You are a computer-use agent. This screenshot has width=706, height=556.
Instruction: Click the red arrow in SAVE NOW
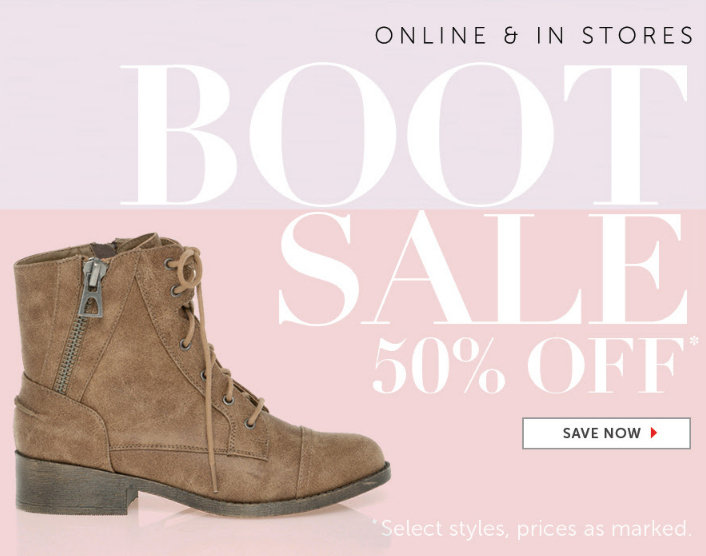pyautogui.click(x=654, y=433)
